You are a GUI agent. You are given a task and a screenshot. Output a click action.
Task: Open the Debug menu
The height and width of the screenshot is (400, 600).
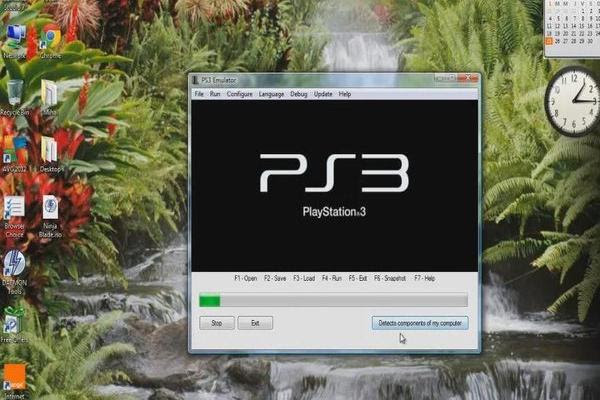(298, 94)
